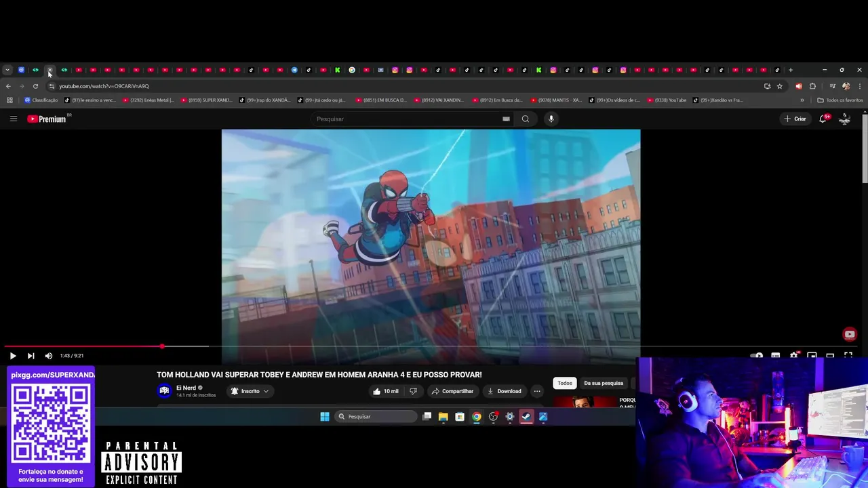The image size is (868, 488).
Task: Open the Chrome profile avatar
Action: [x=846, y=86]
